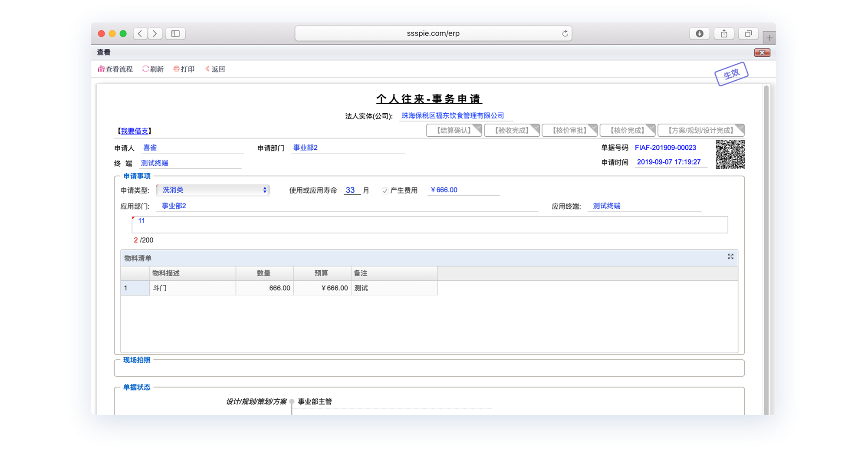Click the 使用或应用寿命 month field
868x450 pixels.
click(x=352, y=190)
